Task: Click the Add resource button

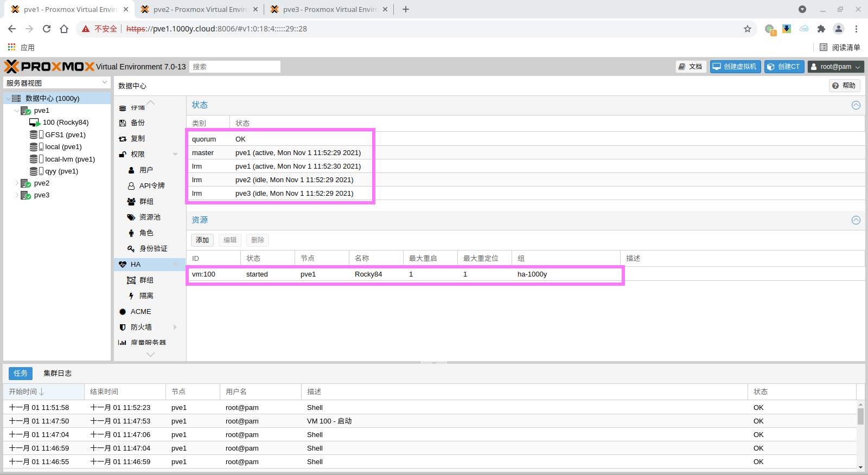Action: coord(202,240)
